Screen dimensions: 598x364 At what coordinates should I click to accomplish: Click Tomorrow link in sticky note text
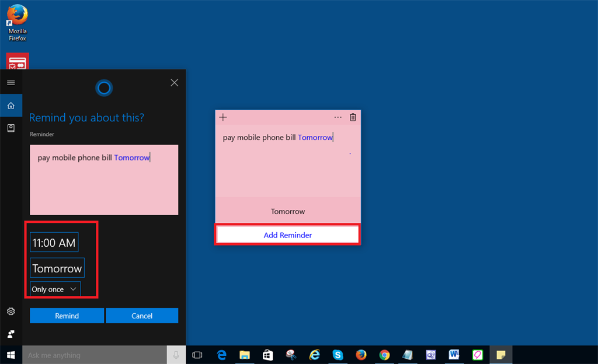tap(315, 138)
